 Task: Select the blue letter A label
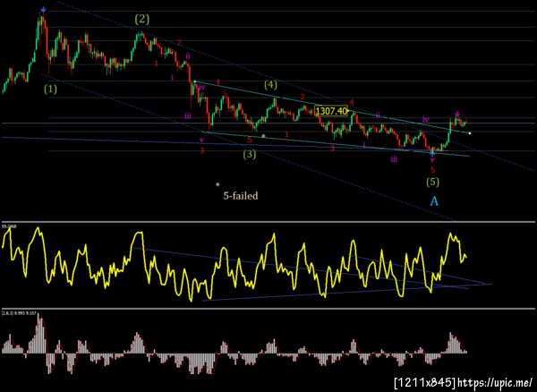(x=434, y=201)
